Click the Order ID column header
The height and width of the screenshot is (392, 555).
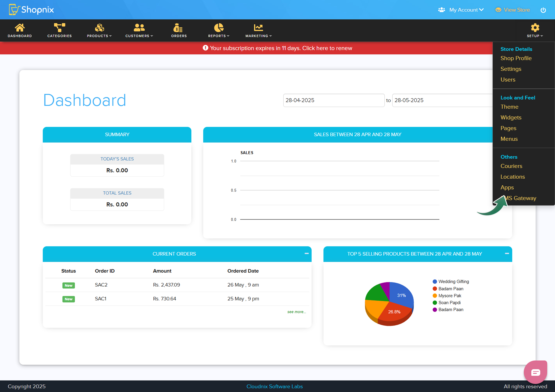tap(105, 271)
